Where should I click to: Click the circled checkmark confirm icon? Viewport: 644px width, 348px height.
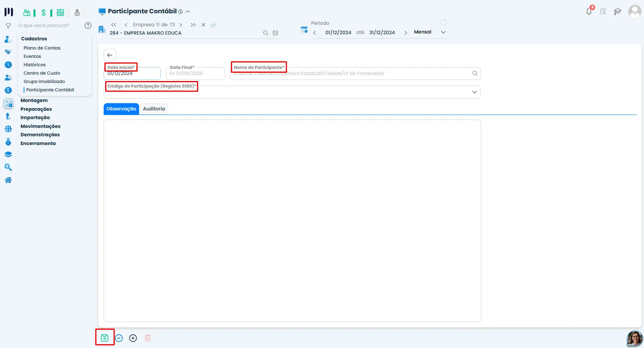tap(119, 338)
